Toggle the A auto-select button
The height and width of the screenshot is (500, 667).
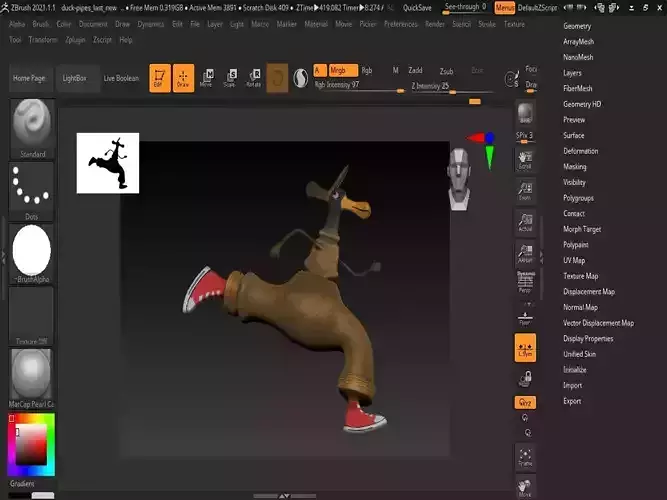coord(320,70)
